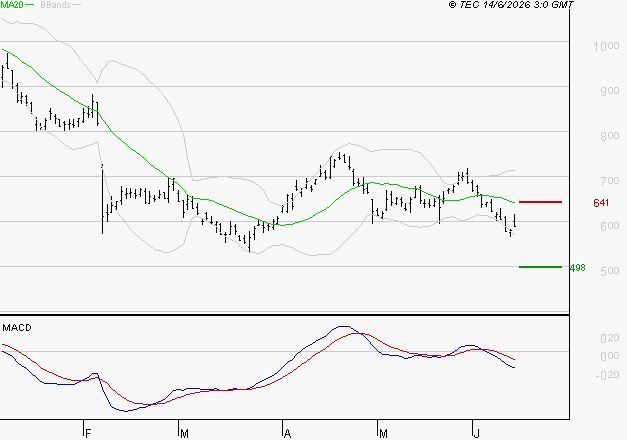
Task: Click the MA20 legend label
Action: [12, 4]
